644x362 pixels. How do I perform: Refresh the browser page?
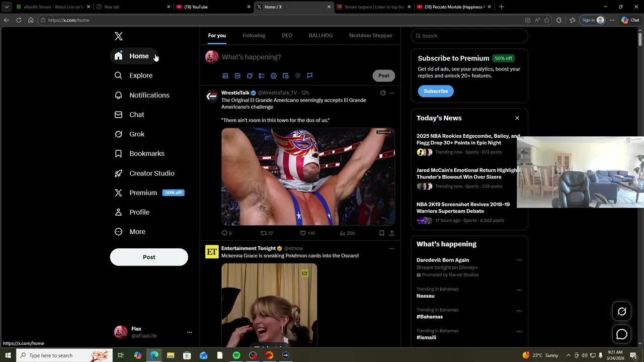19,20
